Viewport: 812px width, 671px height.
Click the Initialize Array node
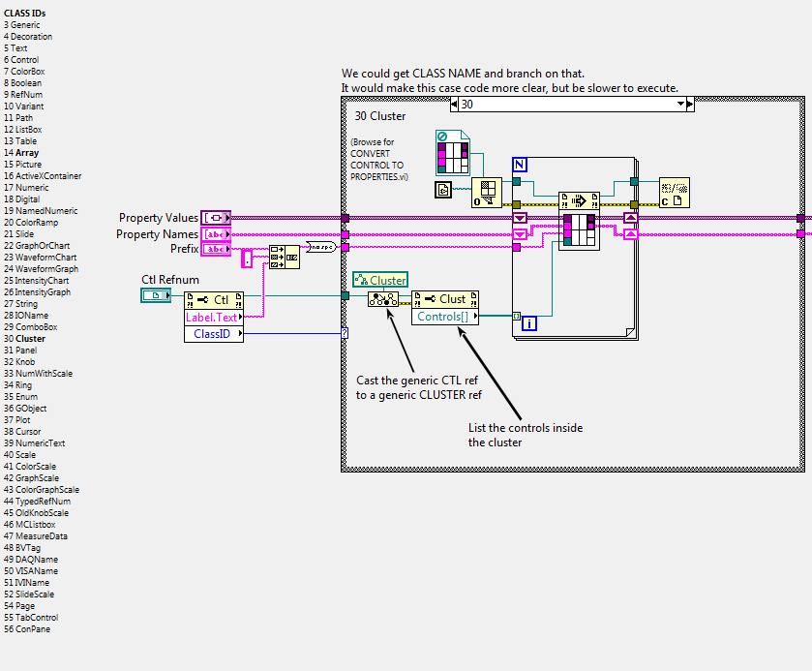486,193
